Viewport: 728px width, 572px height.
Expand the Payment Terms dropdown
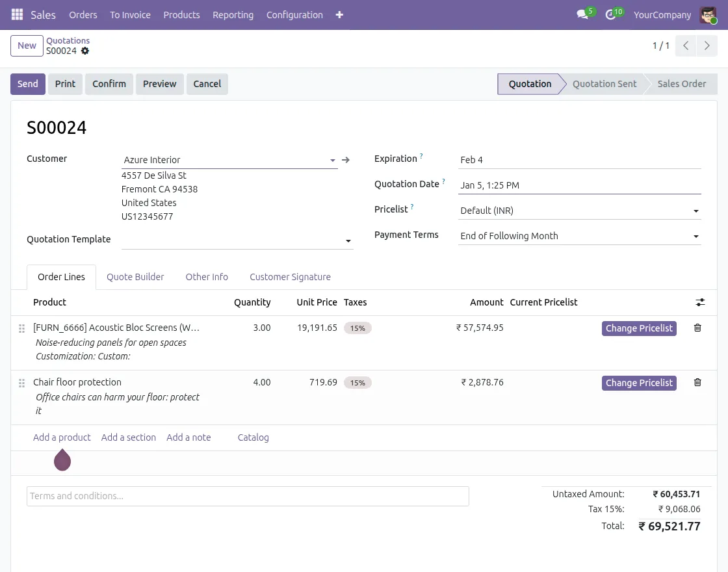(x=695, y=235)
